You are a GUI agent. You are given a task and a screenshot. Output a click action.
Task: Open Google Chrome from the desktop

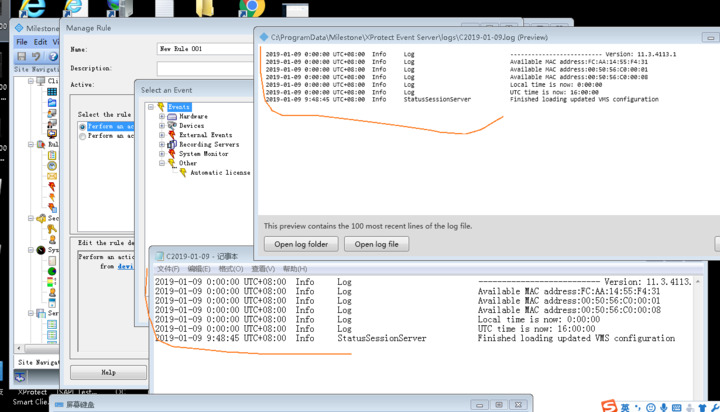pos(251,9)
